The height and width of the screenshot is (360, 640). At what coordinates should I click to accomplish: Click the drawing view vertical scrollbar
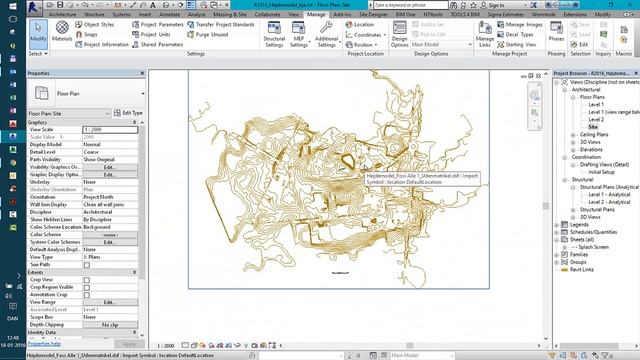pyautogui.click(x=546, y=206)
